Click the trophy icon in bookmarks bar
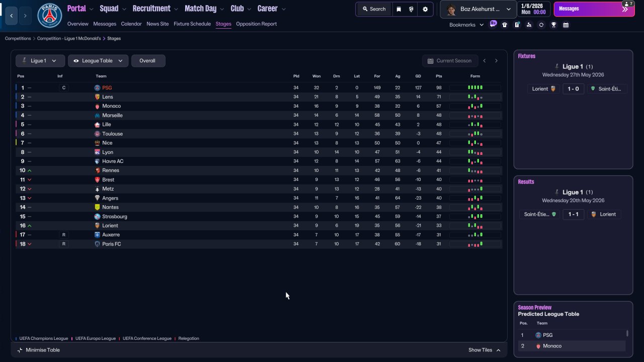This screenshot has height=362, width=644. tap(553, 25)
